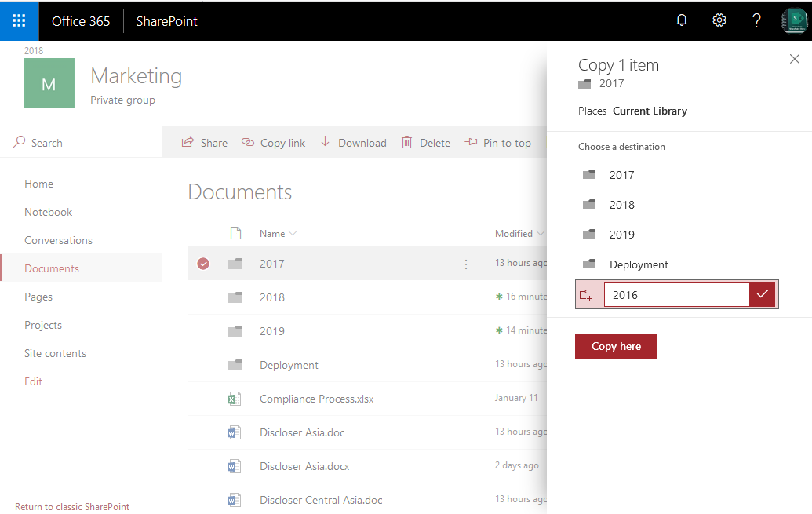Navigate to Conversations in the sidebar

[58, 239]
